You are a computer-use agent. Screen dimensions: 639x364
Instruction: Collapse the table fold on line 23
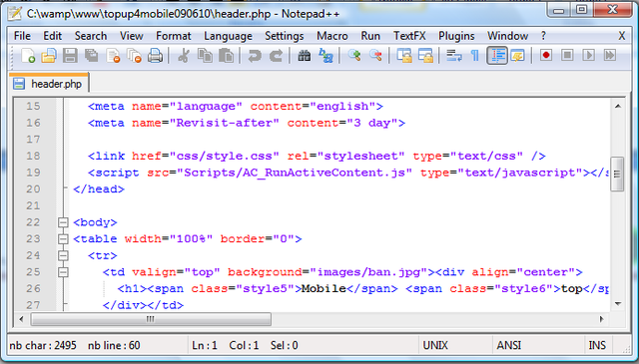[63, 239]
